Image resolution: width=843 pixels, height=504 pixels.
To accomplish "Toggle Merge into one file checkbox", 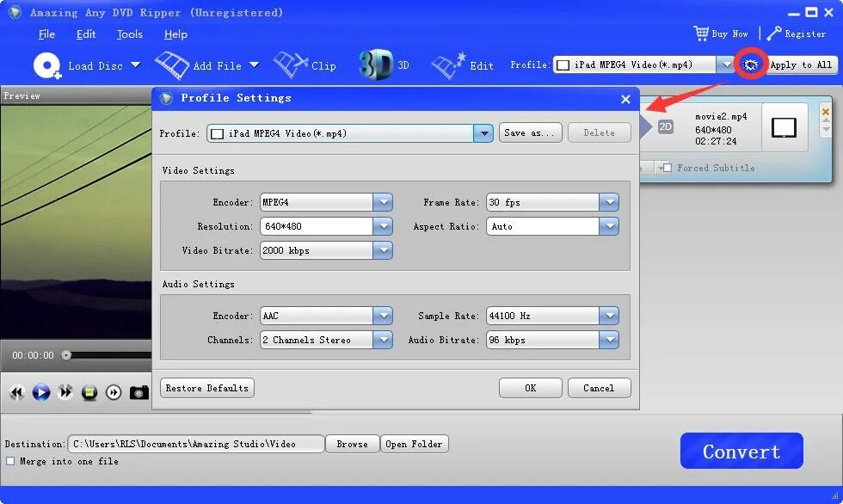I will coord(10,461).
